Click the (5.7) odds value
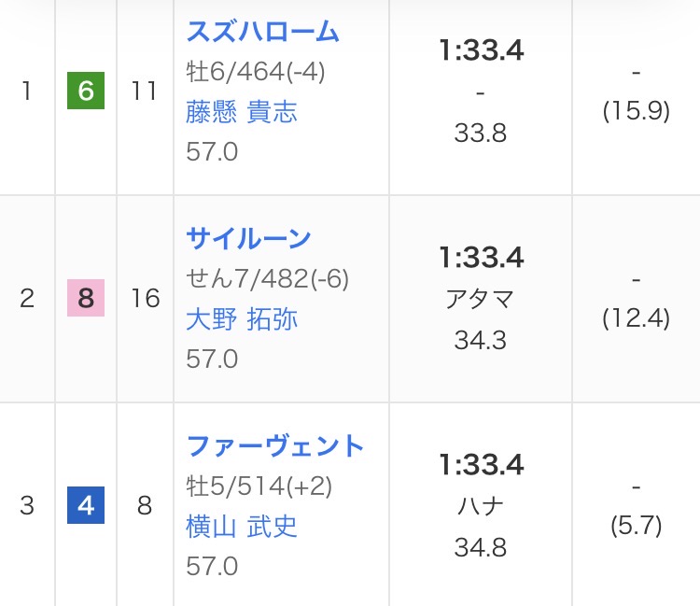Image resolution: width=700 pixels, height=606 pixels. 637,527
